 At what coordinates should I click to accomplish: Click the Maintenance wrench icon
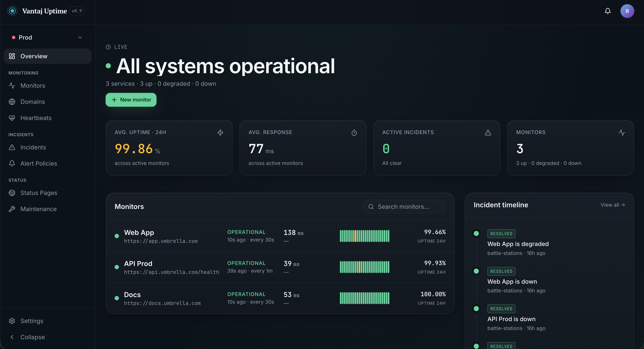12,209
